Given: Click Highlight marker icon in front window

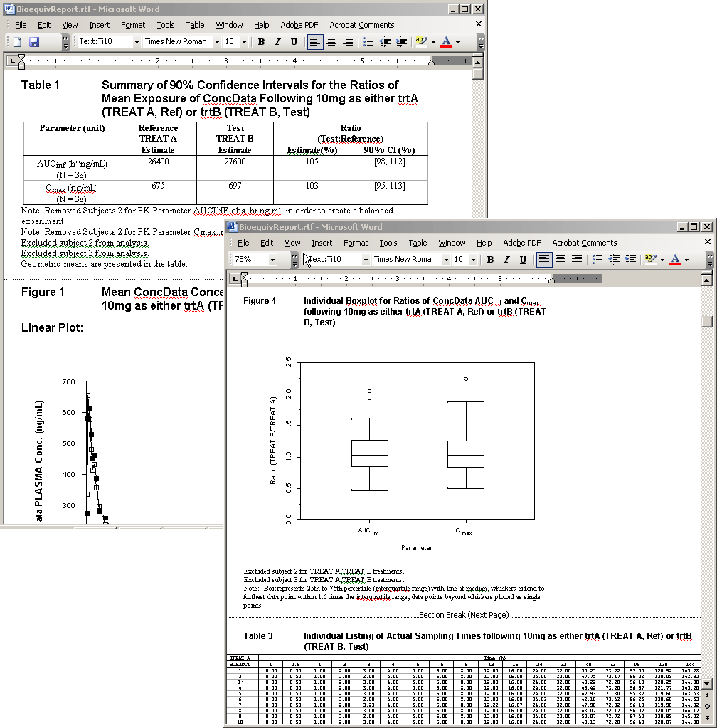Looking at the screenshot, I should click(650, 260).
